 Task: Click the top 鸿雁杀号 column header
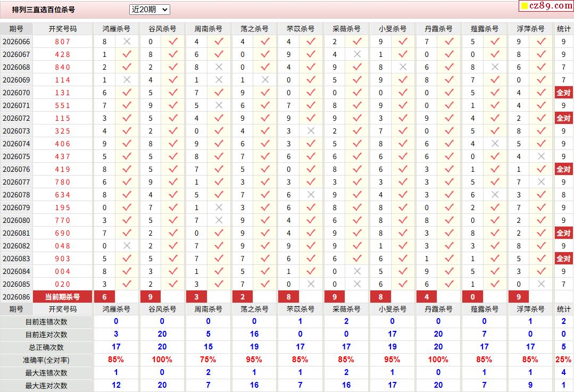pyautogui.click(x=116, y=29)
